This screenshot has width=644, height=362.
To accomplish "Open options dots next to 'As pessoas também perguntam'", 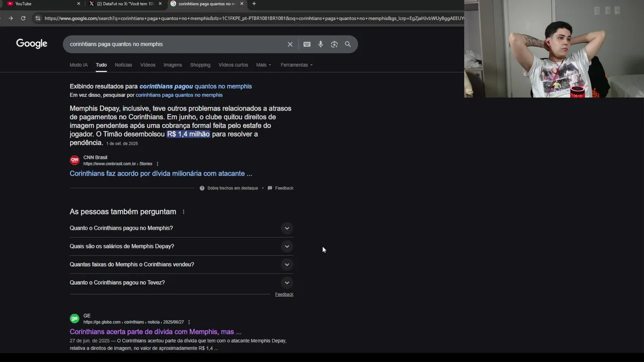I will (183, 212).
